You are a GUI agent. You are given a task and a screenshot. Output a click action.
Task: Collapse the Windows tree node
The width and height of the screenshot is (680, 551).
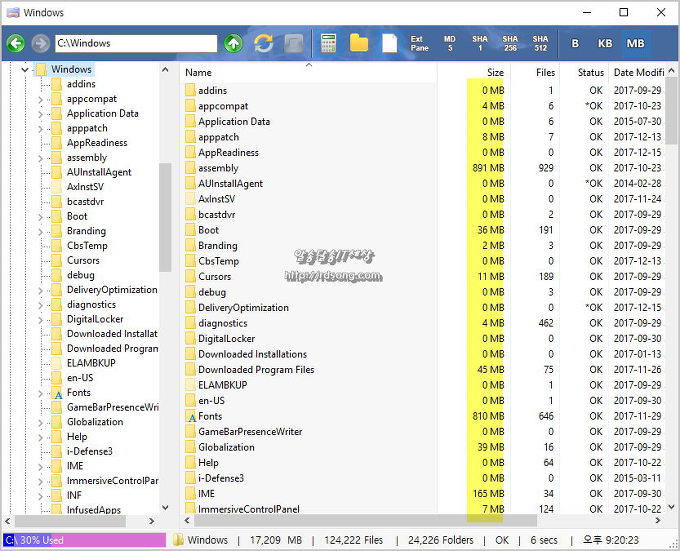click(x=25, y=69)
